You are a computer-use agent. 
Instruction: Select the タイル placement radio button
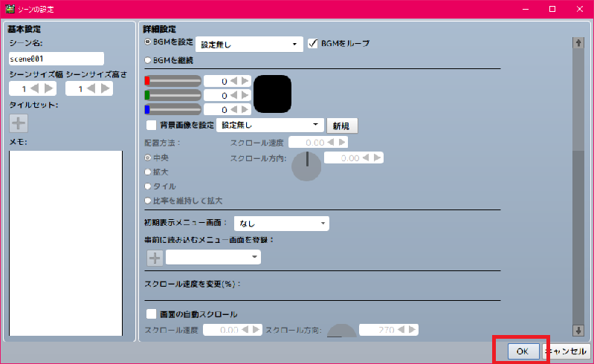(x=148, y=186)
